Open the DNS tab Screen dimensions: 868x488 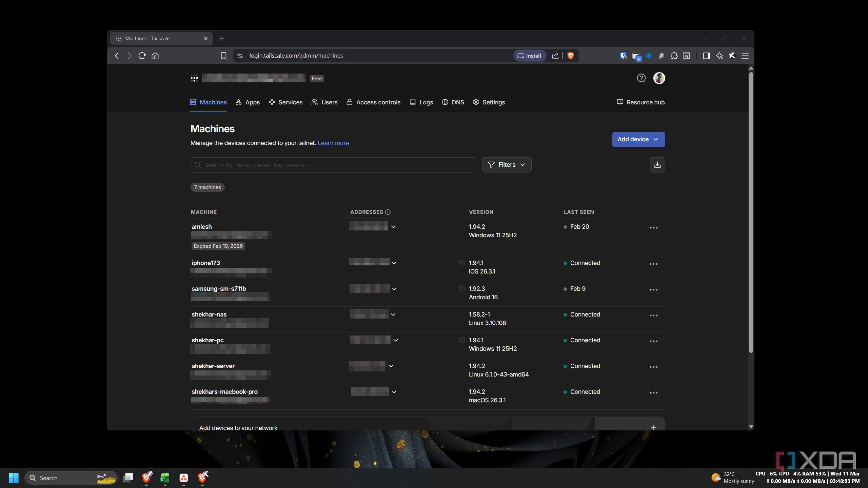coord(453,102)
